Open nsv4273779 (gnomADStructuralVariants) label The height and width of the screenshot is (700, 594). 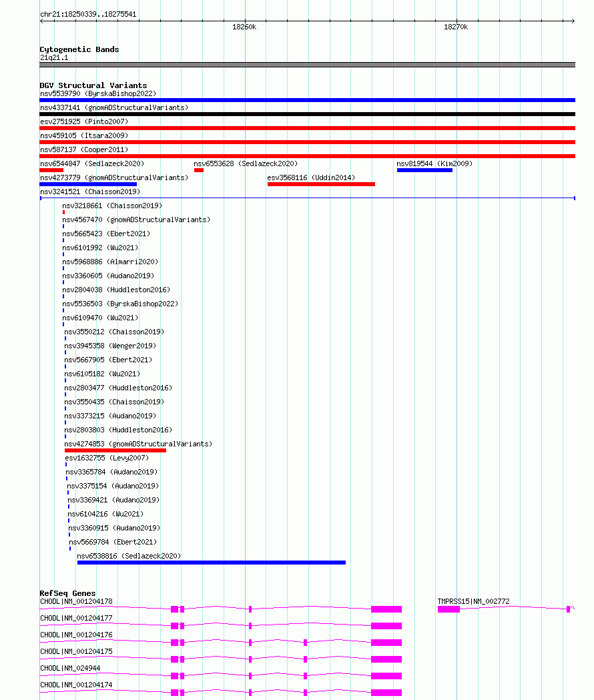coord(114,178)
